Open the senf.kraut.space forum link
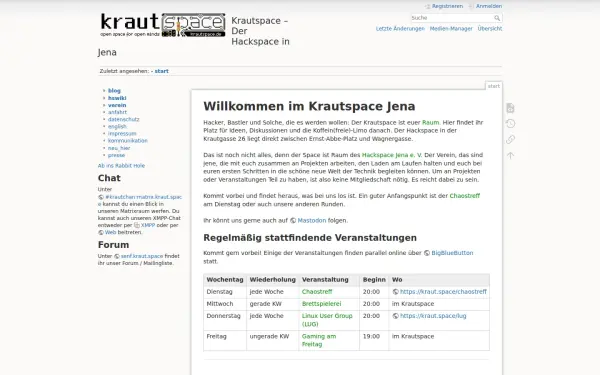600x375 pixels. click(x=142, y=256)
